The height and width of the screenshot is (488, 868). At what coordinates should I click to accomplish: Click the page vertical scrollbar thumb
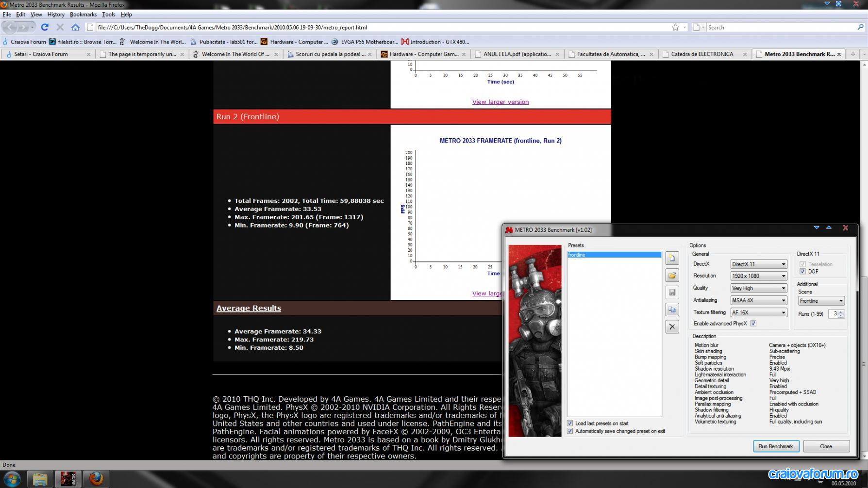pos(864,364)
